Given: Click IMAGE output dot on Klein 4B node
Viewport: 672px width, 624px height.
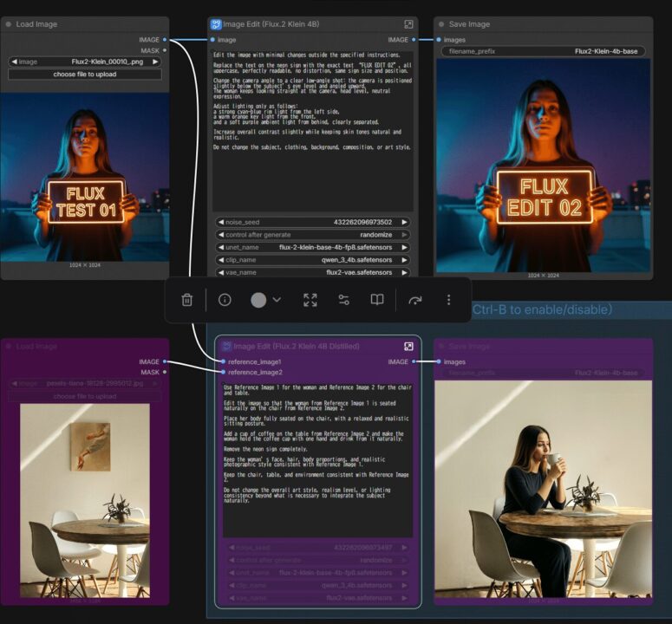Looking at the screenshot, I should [414, 40].
